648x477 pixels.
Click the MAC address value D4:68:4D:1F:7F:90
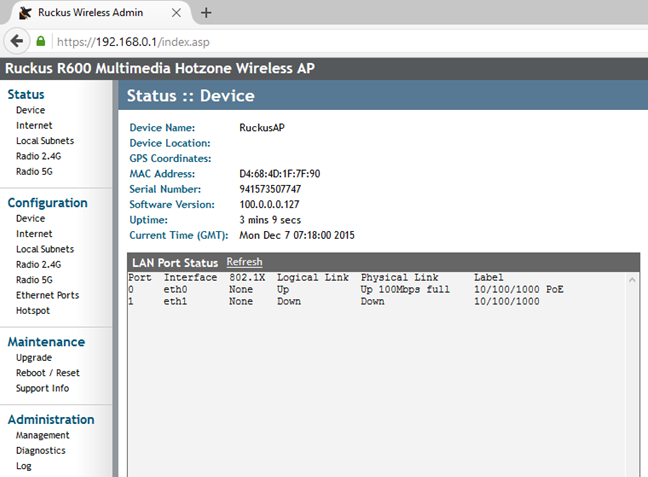coord(279,174)
